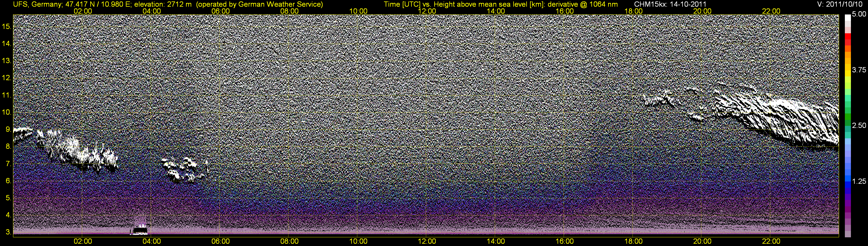The height and width of the screenshot is (246, 868).
Task: Click the '13.' height axis label
Action: pyautogui.click(x=7, y=61)
